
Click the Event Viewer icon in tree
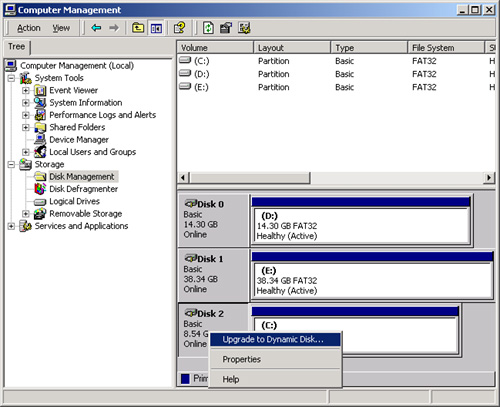(40, 90)
